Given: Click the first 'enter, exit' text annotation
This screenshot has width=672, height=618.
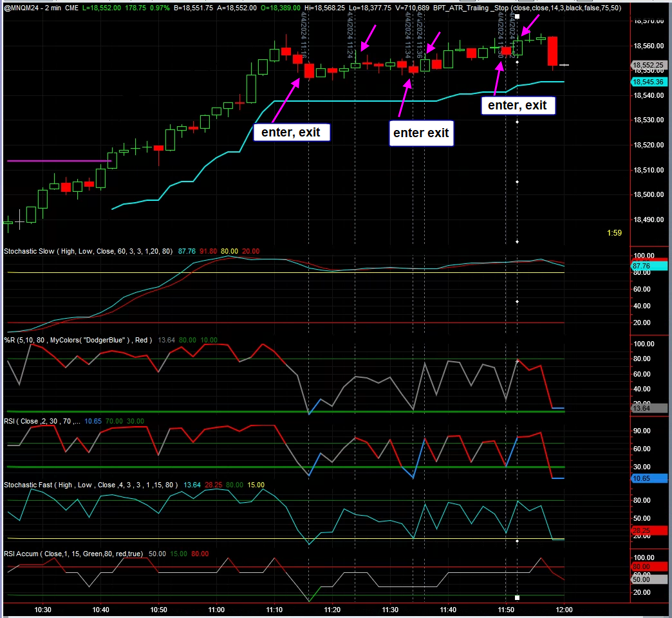Looking at the screenshot, I should (292, 133).
